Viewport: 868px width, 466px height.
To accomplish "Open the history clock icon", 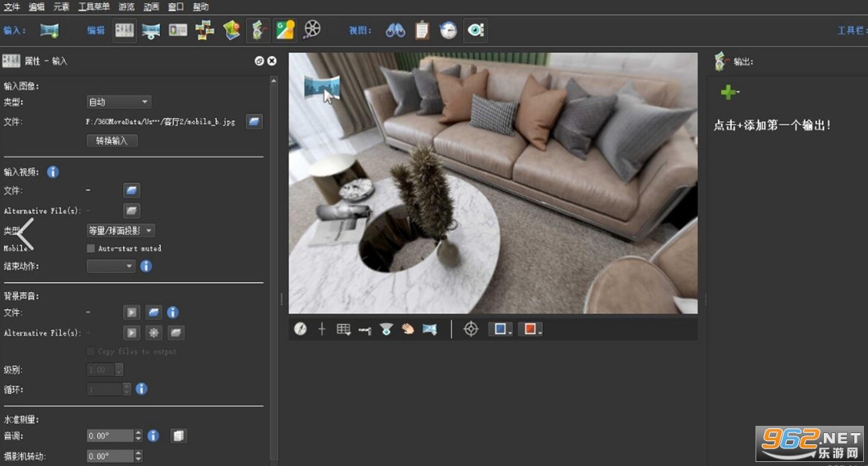I will tap(448, 30).
